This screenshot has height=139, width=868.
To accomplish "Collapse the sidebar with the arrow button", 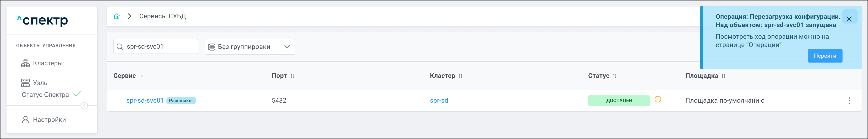I will (84, 106).
